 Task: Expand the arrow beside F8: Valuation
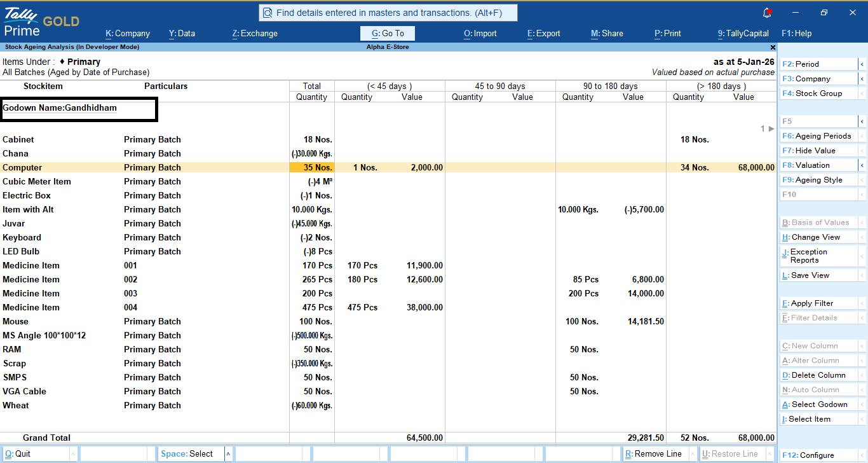click(x=862, y=165)
